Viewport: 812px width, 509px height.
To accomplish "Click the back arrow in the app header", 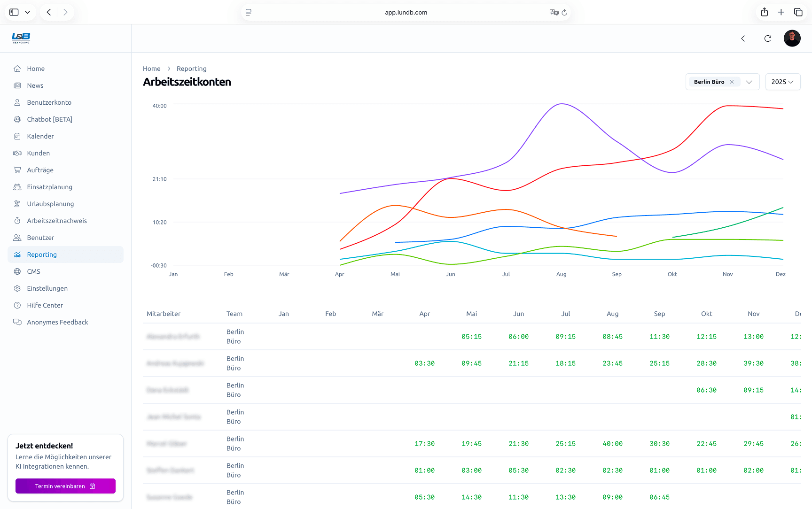I will click(x=743, y=39).
